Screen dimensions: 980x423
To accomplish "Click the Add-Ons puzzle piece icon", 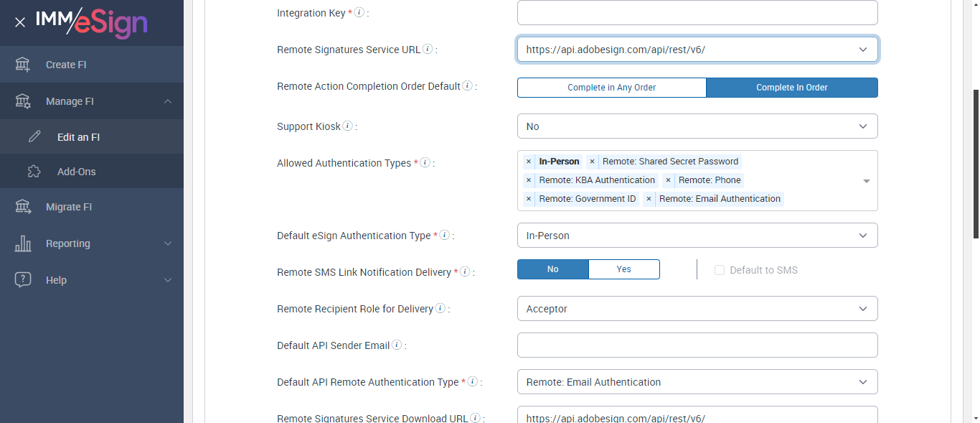I will point(34,172).
